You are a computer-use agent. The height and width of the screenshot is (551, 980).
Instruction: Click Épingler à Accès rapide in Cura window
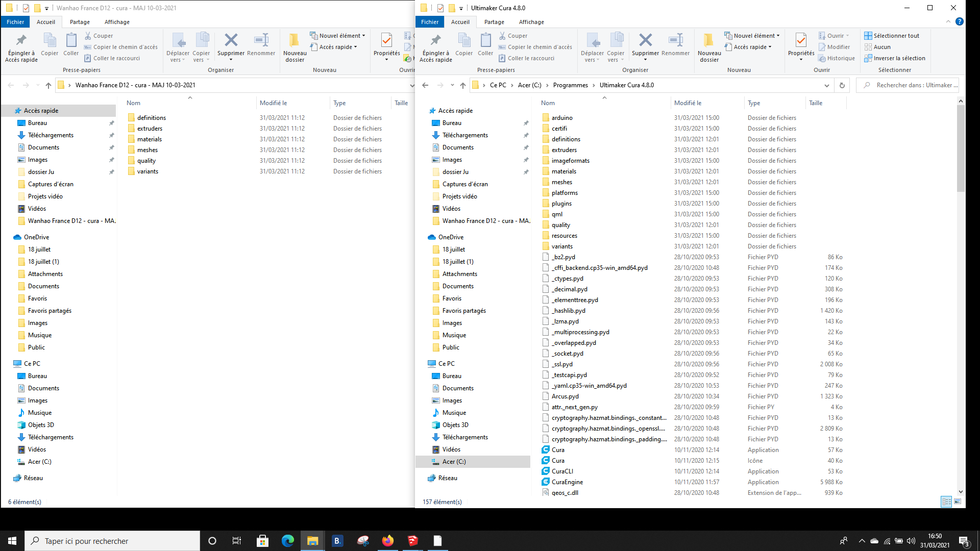point(436,48)
